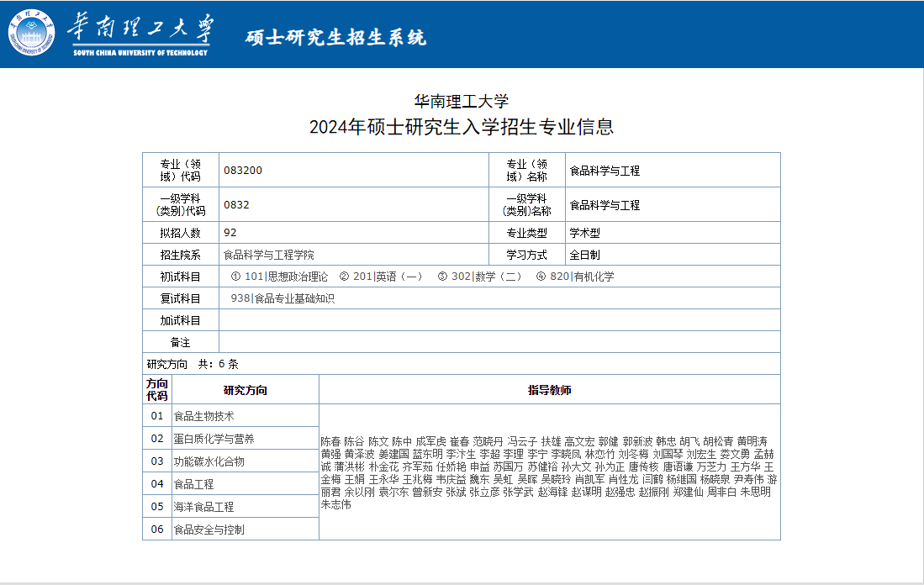This screenshot has height=585, width=924.
Task: Click the planned enrollment number 92
Action: coord(230,233)
